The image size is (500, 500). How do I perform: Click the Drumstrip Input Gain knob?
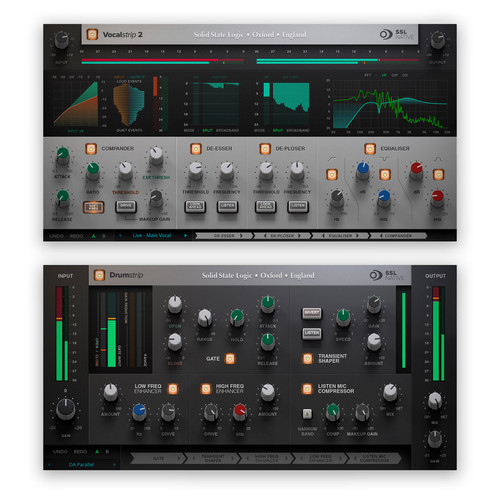[65, 409]
